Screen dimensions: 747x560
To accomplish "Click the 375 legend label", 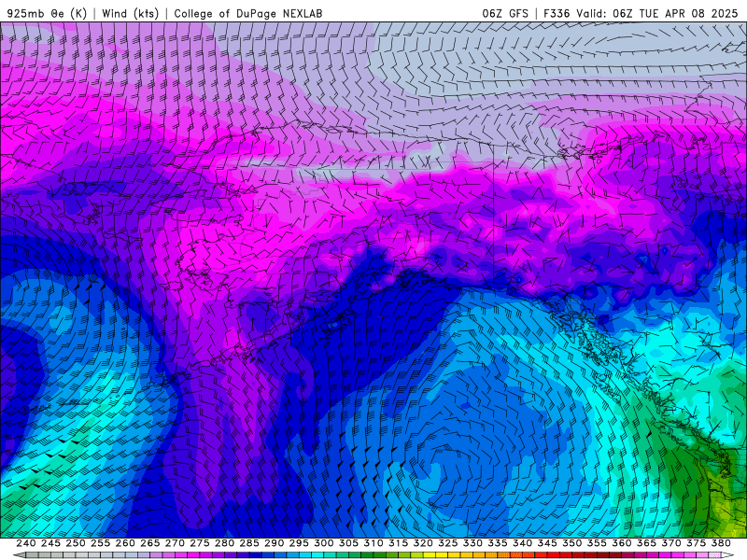I will [696, 543].
